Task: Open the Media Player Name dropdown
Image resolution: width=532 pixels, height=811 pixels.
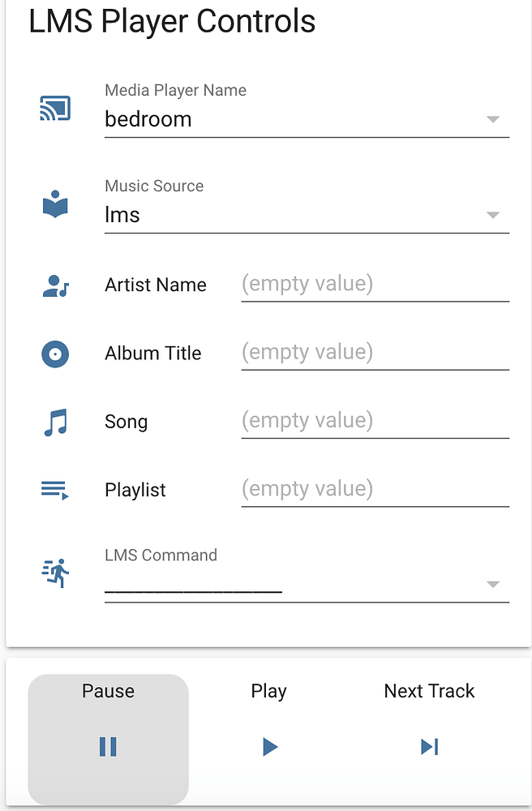Action: [493, 119]
